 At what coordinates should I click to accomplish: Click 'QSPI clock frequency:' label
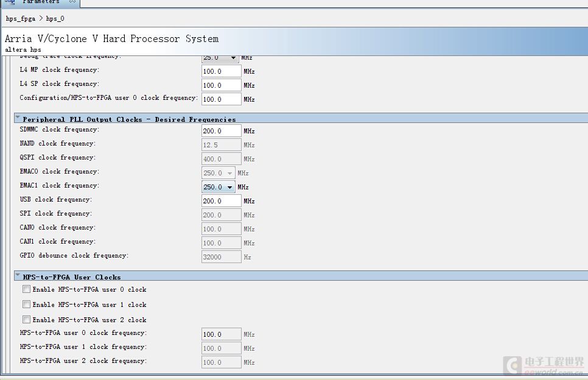click(x=57, y=158)
